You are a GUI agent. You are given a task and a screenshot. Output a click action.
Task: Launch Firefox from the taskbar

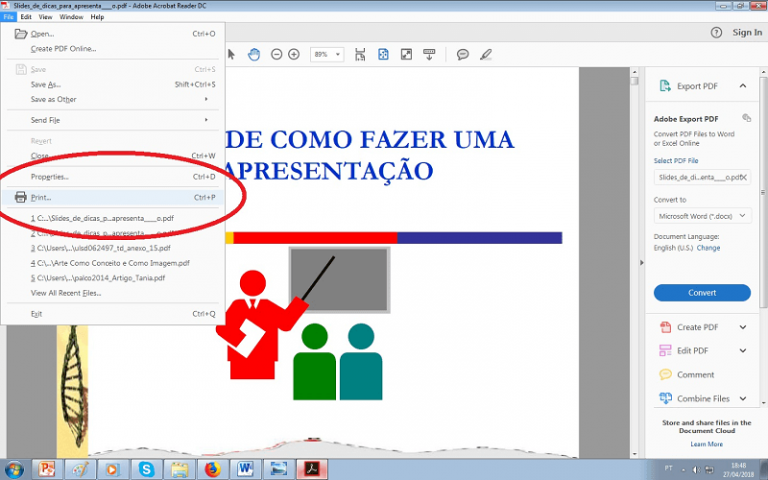click(x=211, y=468)
